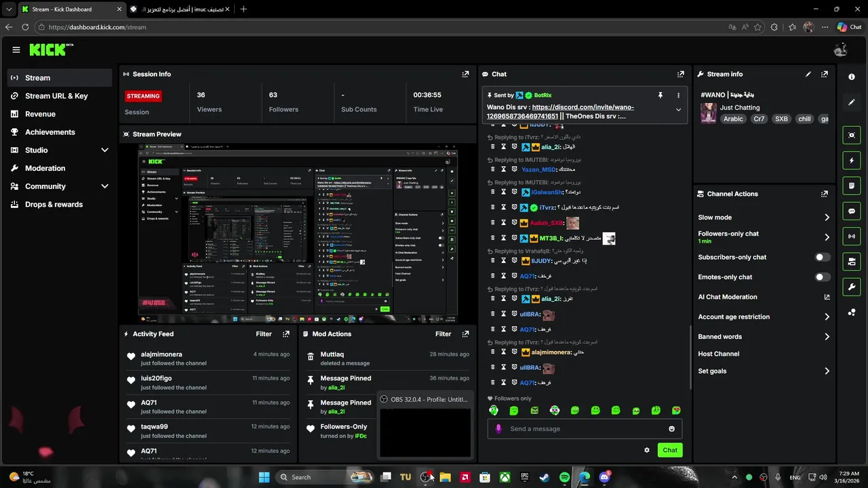Pop out the Mod Actions panel

[465, 333]
